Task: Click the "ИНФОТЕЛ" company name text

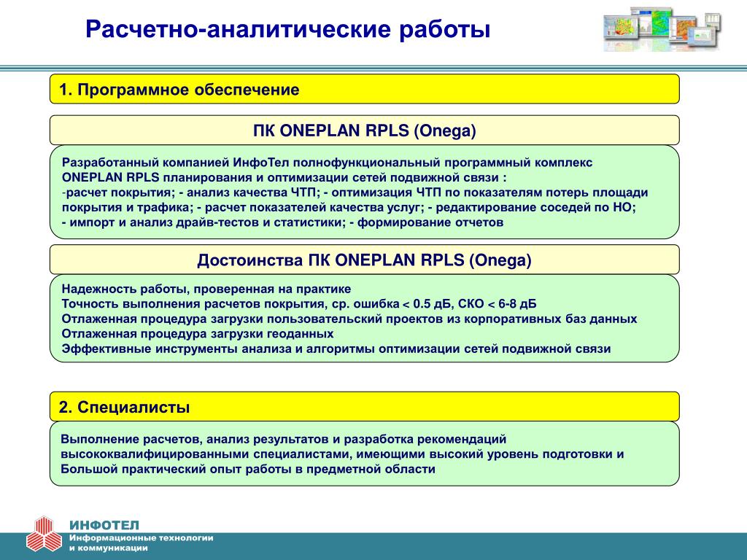Action: (x=104, y=525)
